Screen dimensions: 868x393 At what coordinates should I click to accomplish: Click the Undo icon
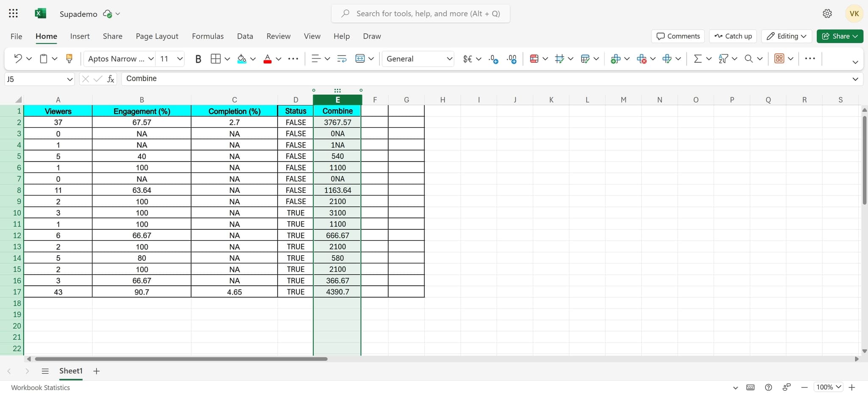[x=17, y=59]
